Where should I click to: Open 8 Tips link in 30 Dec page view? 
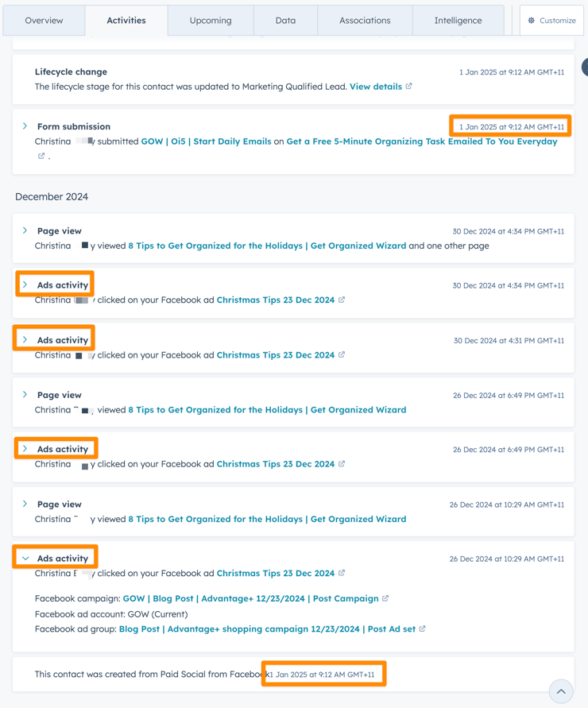[x=267, y=246]
